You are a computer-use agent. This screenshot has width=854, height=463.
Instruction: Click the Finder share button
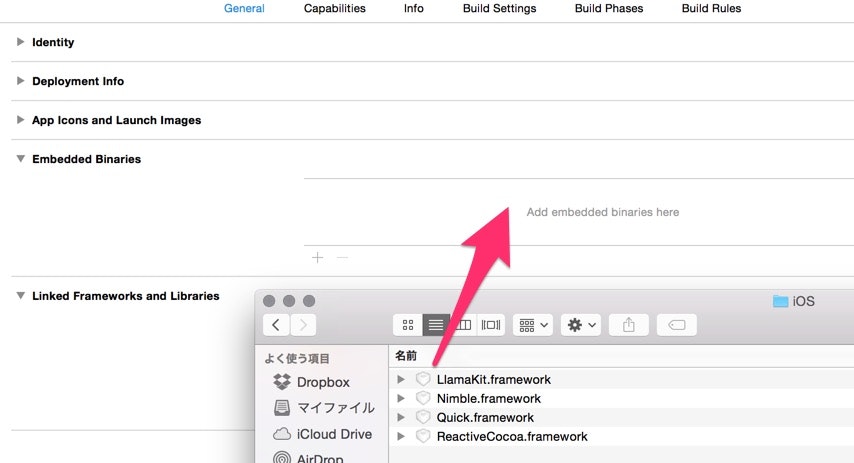coord(629,325)
